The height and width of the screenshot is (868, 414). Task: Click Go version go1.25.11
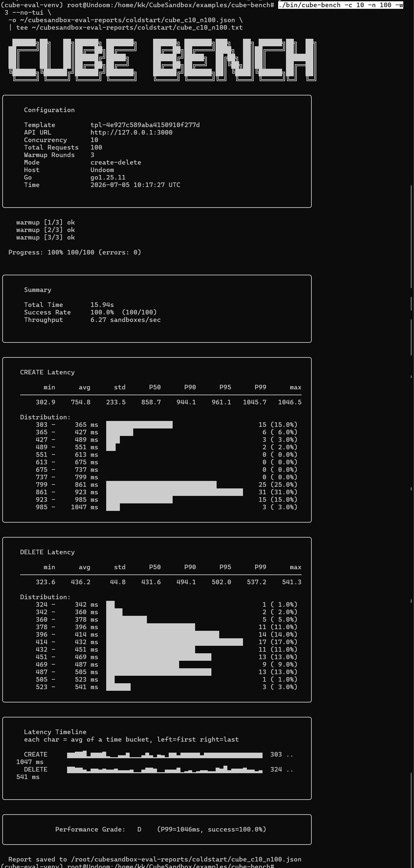108,177
